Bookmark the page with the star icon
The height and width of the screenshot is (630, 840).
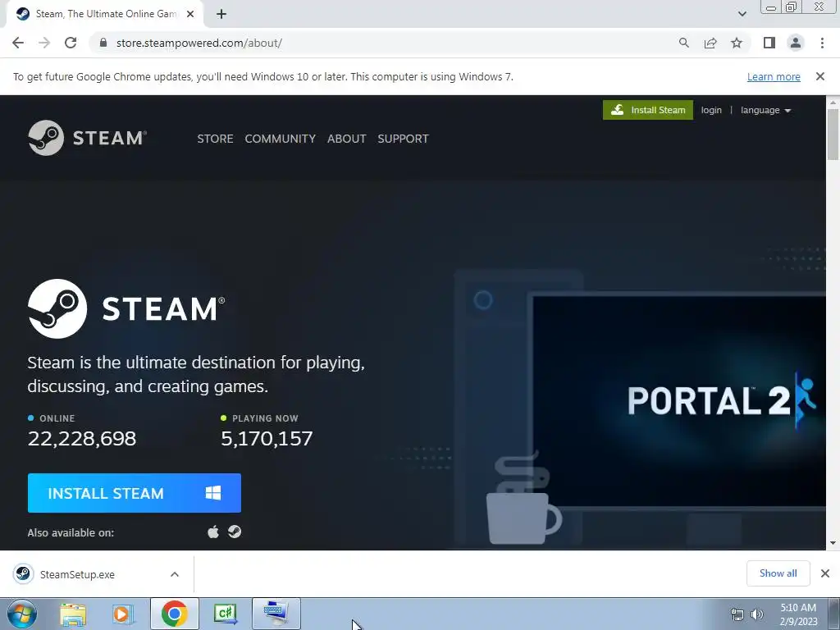(737, 43)
